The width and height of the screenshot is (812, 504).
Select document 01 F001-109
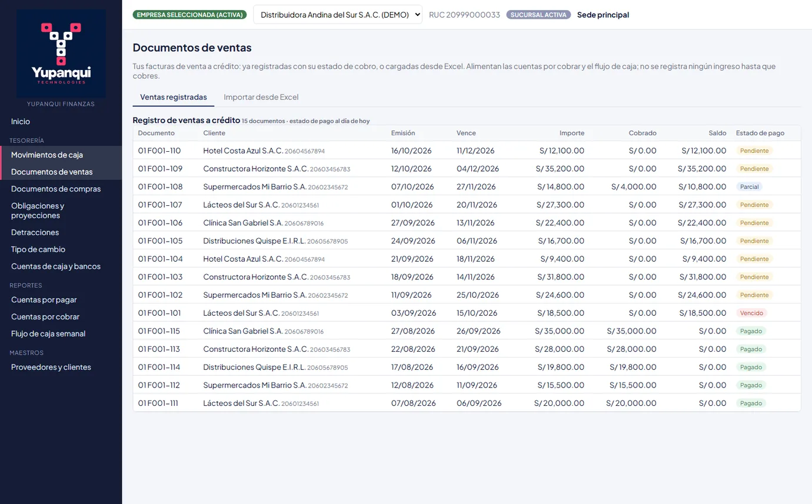[x=160, y=169]
